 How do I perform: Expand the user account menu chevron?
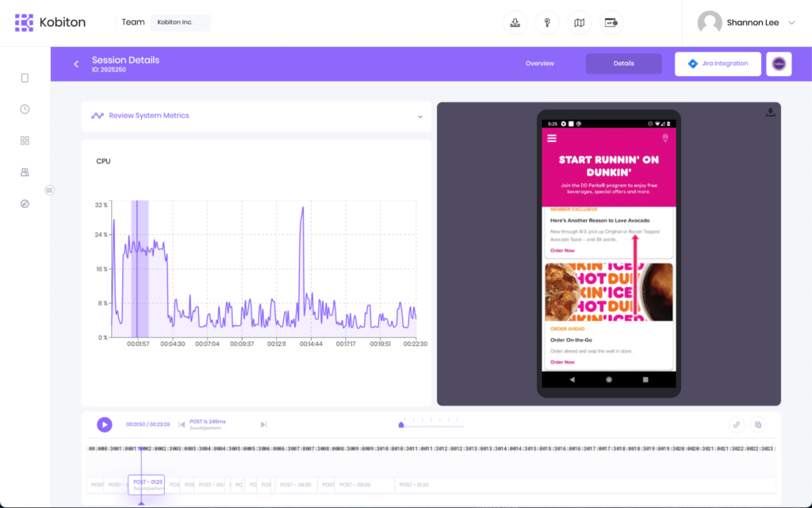(792, 23)
